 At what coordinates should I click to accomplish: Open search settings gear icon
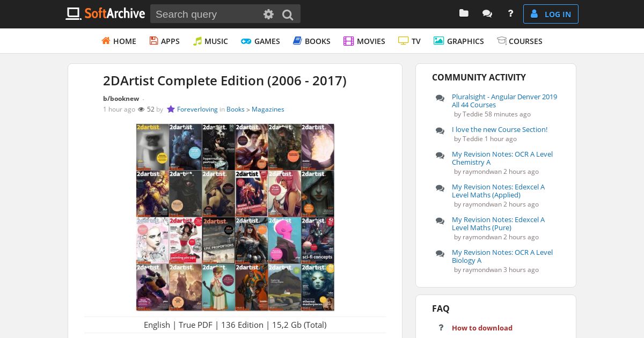point(268,14)
